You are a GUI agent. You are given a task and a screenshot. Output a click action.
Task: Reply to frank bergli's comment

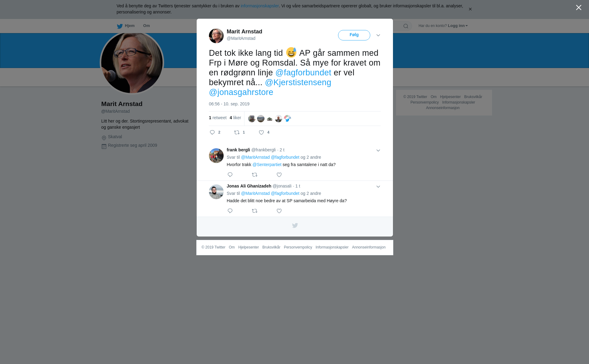(230, 175)
